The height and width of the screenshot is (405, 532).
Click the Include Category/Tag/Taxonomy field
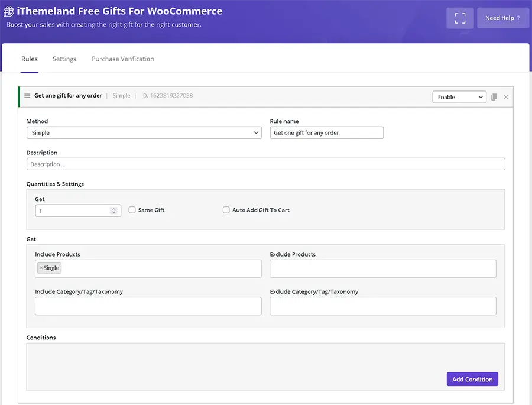pyautogui.click(x=148, y=306)
